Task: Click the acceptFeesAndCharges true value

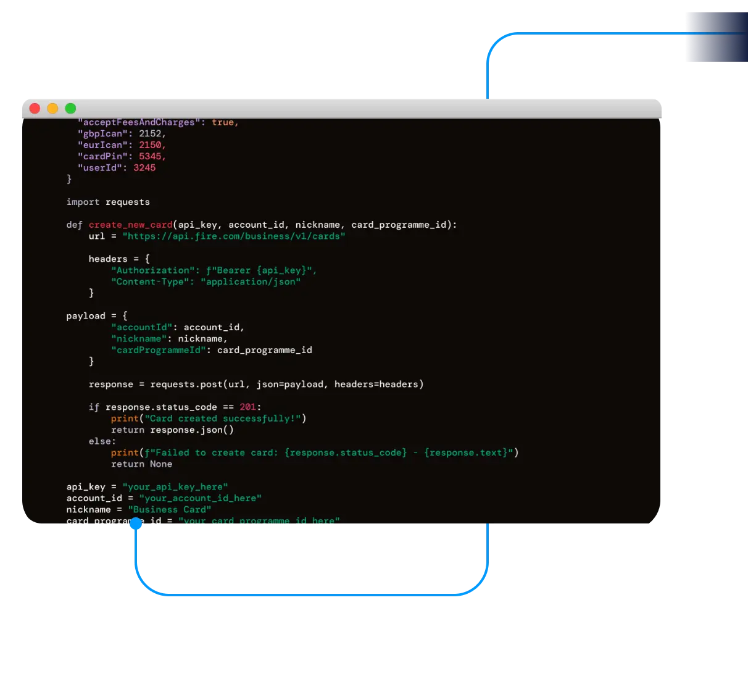Action: tap(223, 122)
